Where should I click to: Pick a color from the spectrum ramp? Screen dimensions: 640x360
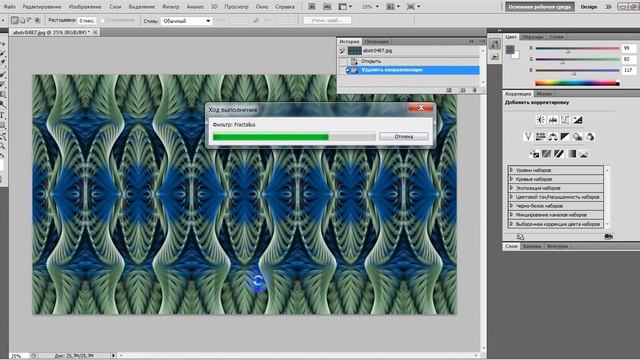577,83
